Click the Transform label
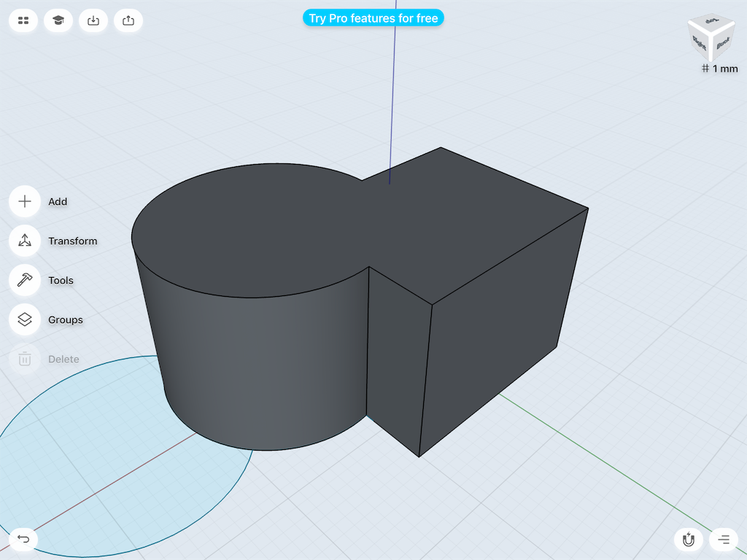Viewport: 747px width, 560px height. point(73,241)
